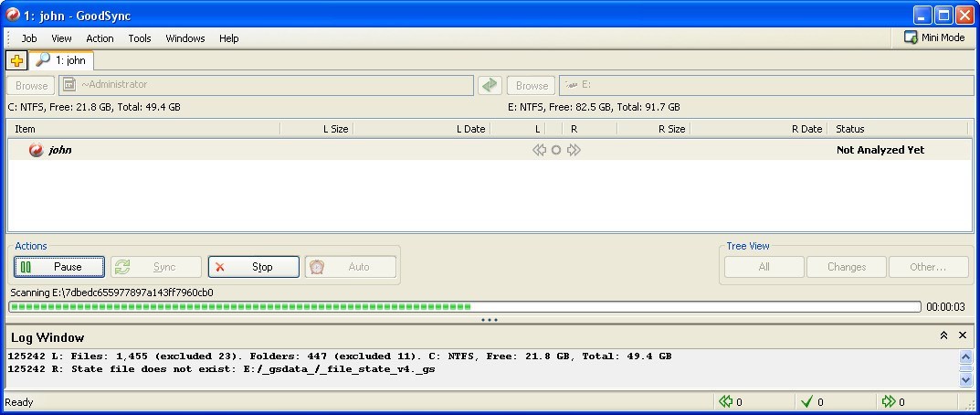Click log scrollbar down arrow
Image resolution: width=980 pixels, height=415 pixels.
(x=965, y=379)
